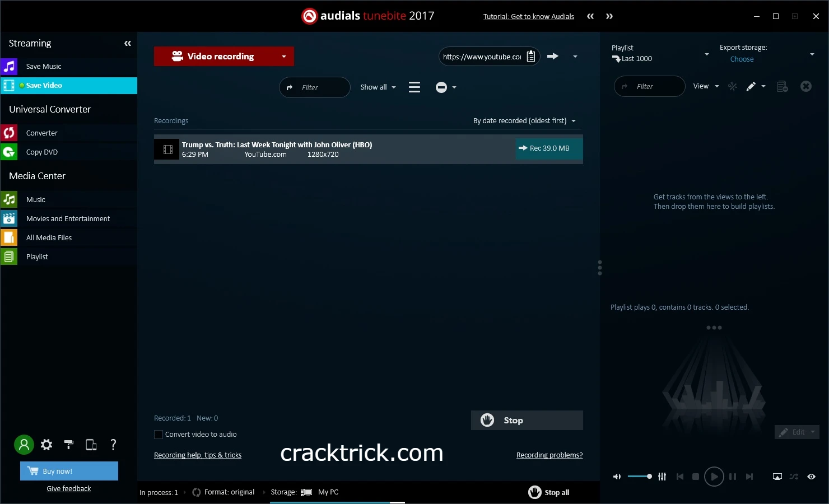Open Movies and Entertainment
Image resolution: width=829 pixels, height=504 pixels.
[x=68, y=218]
